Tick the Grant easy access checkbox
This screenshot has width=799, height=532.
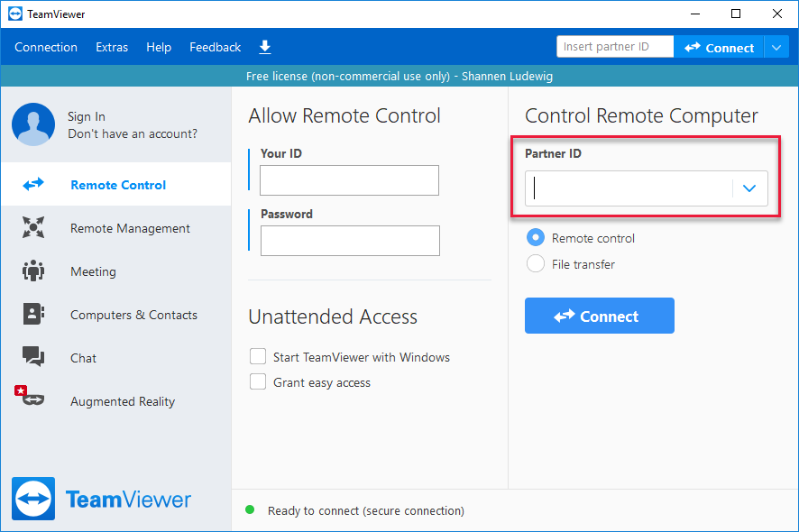(258, 381)
